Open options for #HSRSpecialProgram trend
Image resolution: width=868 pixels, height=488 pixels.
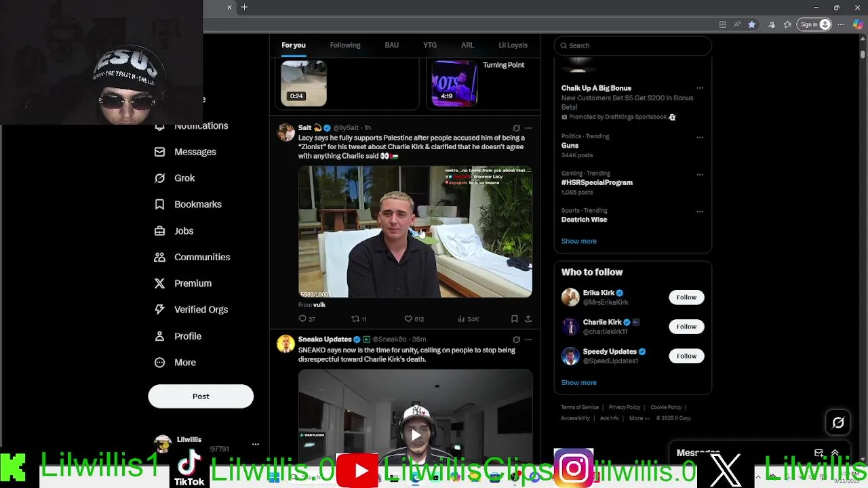click(x=700, y=174)
